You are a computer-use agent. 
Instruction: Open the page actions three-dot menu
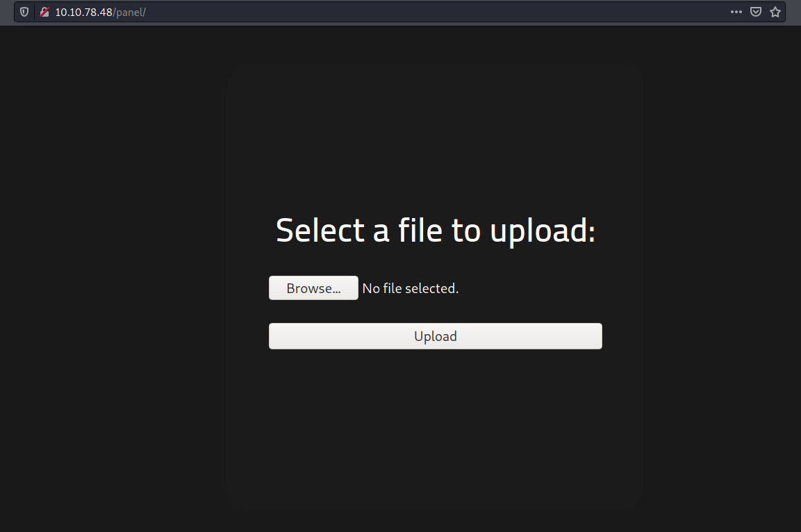pyautogui.click(x=736, y=13)
